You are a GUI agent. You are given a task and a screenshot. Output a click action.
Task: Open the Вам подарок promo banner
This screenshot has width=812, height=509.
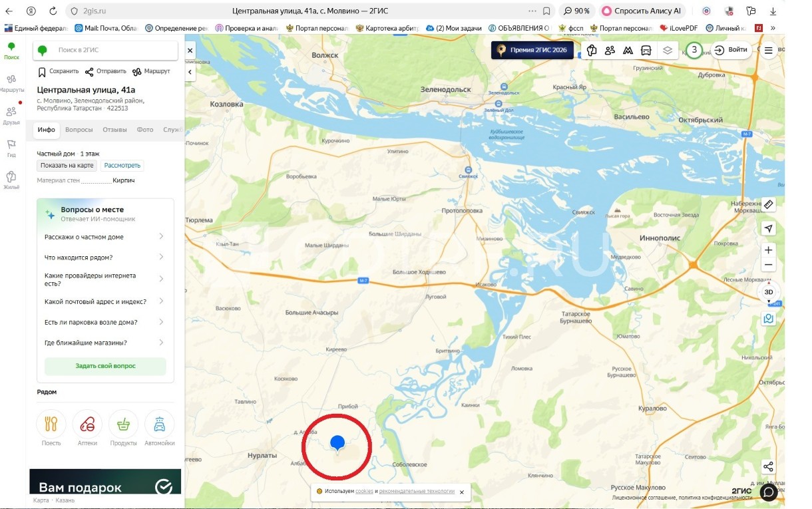coord(105,482)
